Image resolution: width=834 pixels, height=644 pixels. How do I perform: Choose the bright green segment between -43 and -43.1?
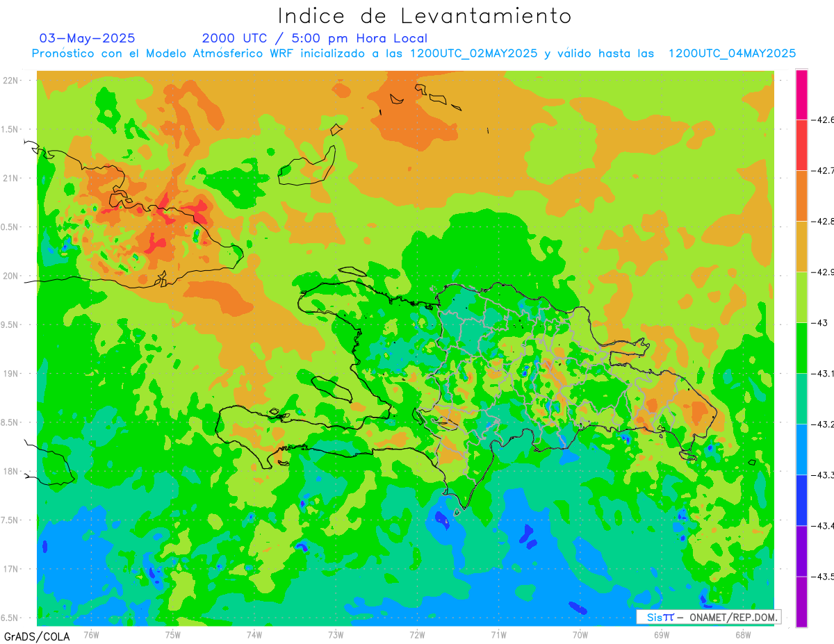click(801, 348)
